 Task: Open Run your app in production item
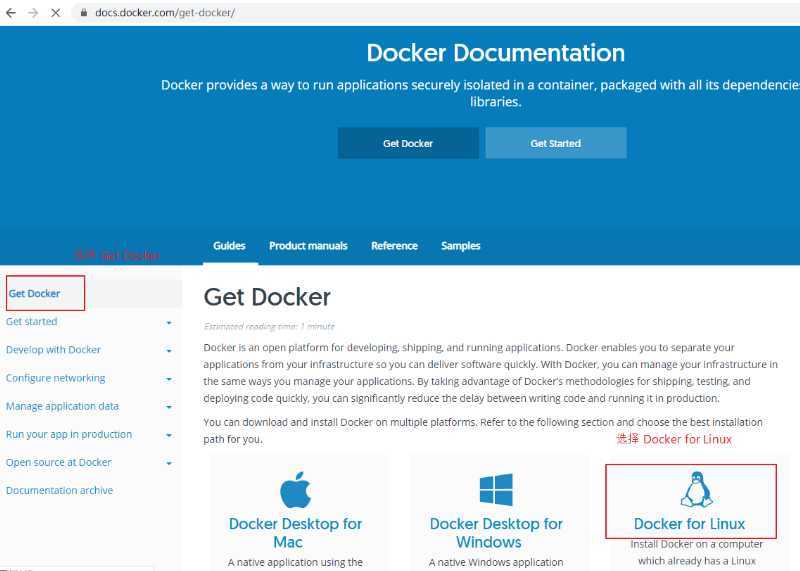point(69,434)
